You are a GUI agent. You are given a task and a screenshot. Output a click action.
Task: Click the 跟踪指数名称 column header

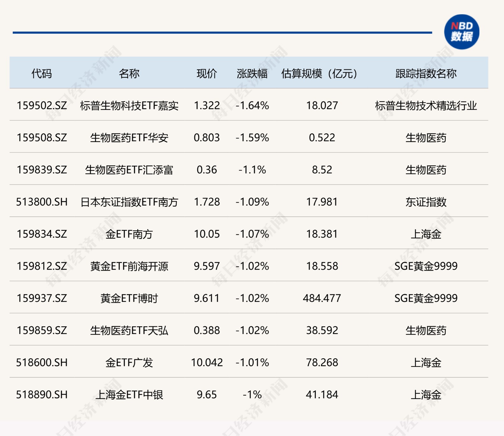point(426,74)
